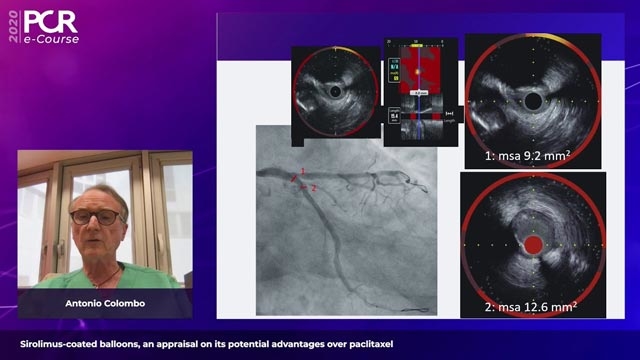Image resolution: width=640 pixels, height=360 pixels.
Task: Click the IVUS image labeled '2: msa 12.6 mm²'
Action: point(533,244)
